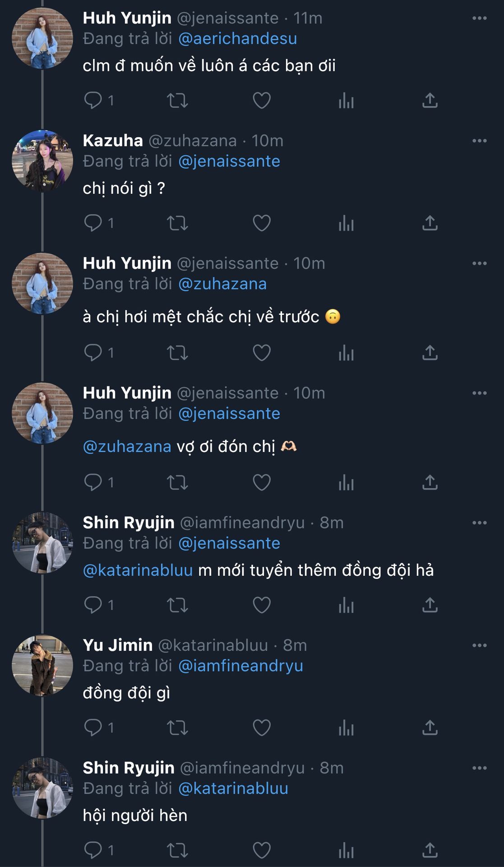Image resolution: width=504 pixels, height=867 pixels.
Task: Share Shin Ryujin's "tuyển thêm đồng đội" tweet
Action: (x=430, y=605)
